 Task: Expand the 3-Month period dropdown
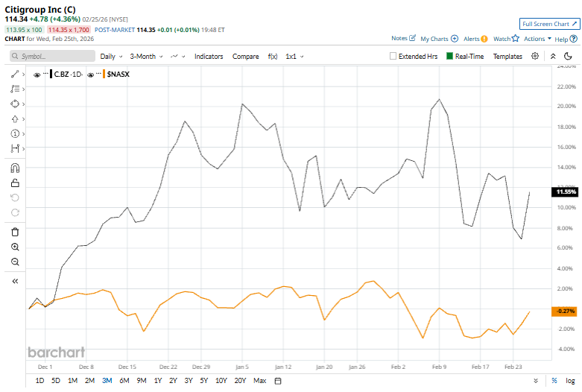pos(146,56)
